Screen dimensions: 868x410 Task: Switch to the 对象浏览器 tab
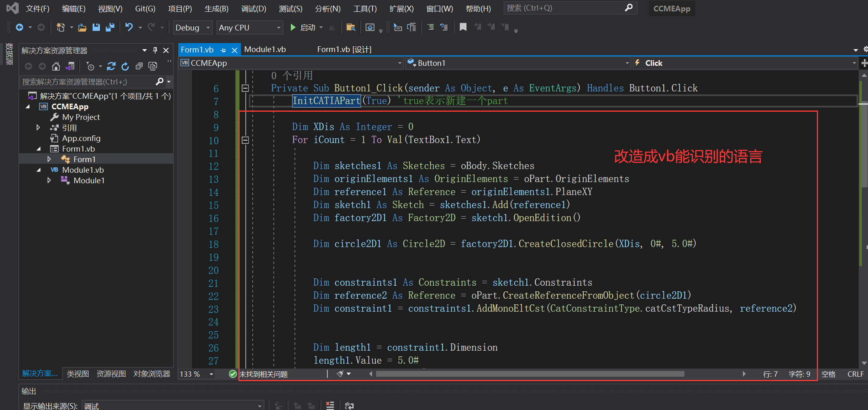(152, 374)
